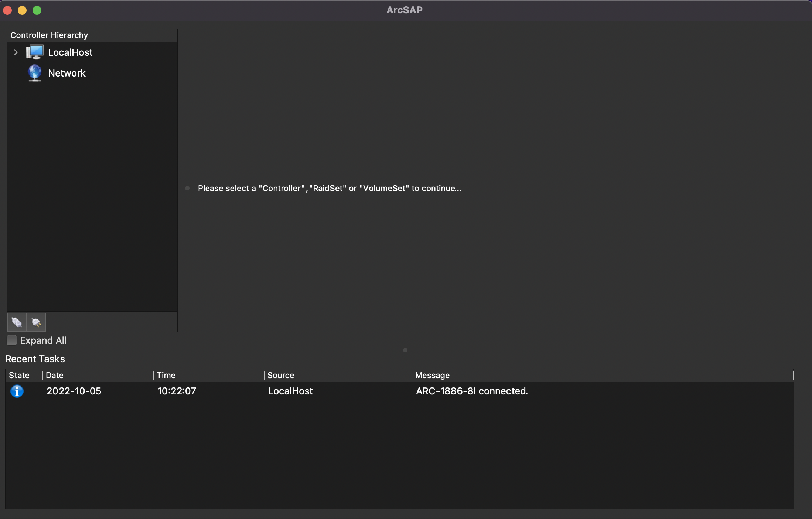Click the LocalHost computer icon

click(35, 52)
